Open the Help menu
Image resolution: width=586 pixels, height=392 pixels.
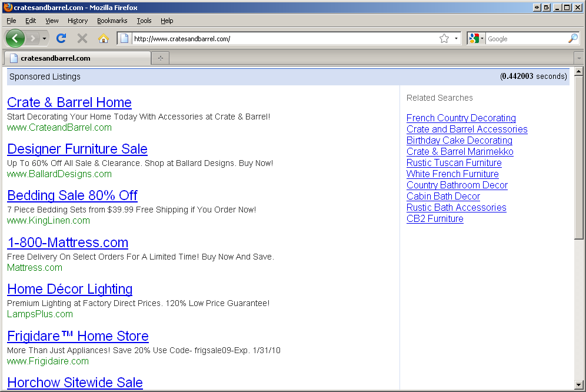tap(167, 21)
